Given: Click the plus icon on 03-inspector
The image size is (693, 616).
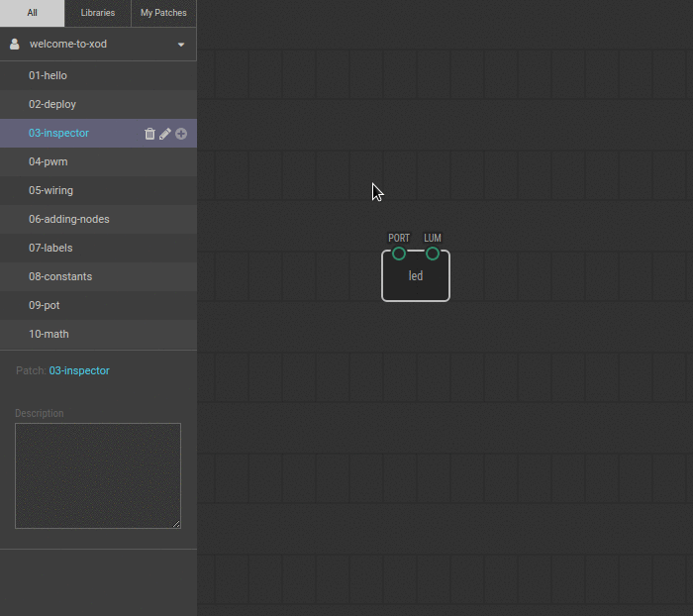Looking at the screenshot, I should 181,134.
